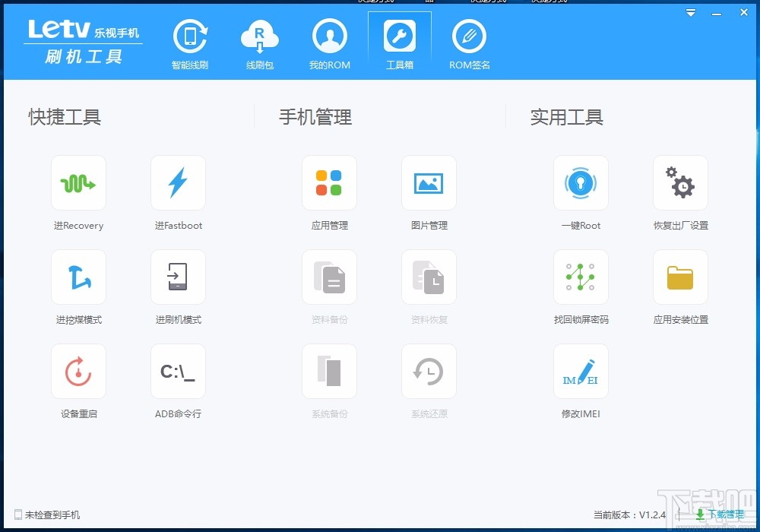Restart device using 设备重启 icon
The height and width of the screenshot is (532, 760).
click(x=78, y=372)
